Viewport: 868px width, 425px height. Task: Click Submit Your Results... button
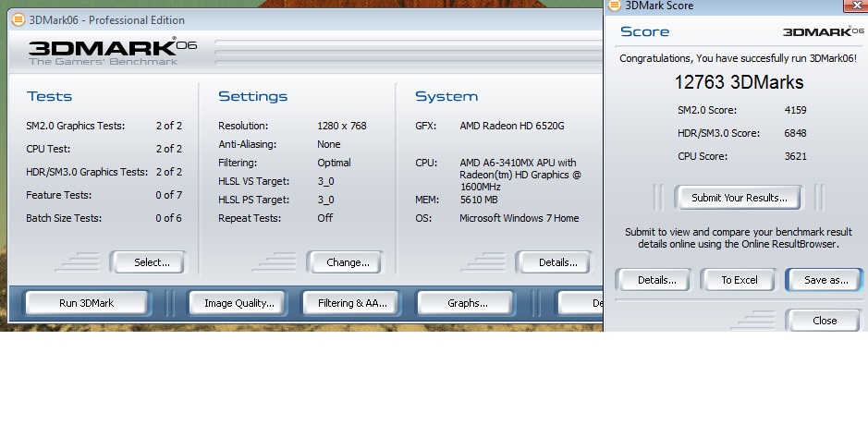[x=738, y=198]
